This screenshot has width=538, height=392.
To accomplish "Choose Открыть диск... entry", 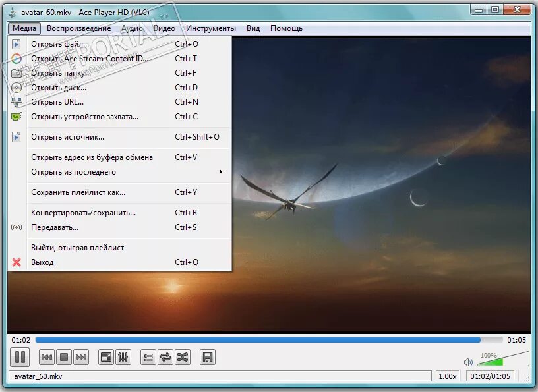I will 119,88.
